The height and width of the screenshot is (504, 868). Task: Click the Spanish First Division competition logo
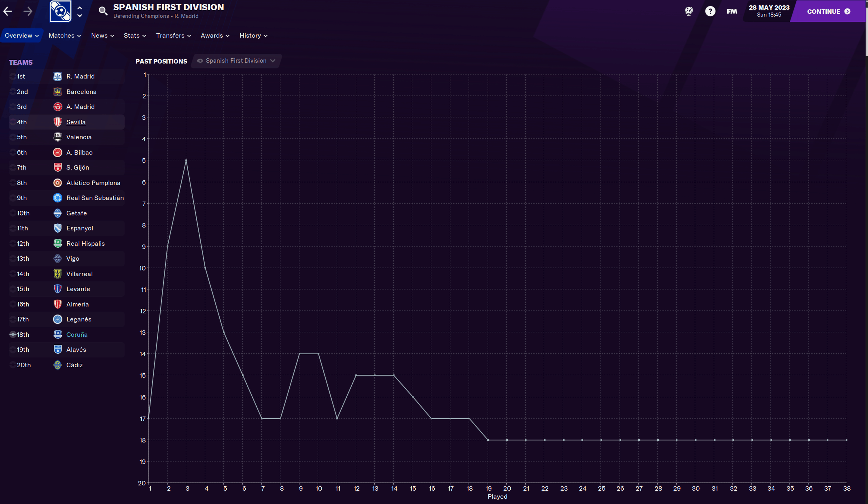point(60,11)
